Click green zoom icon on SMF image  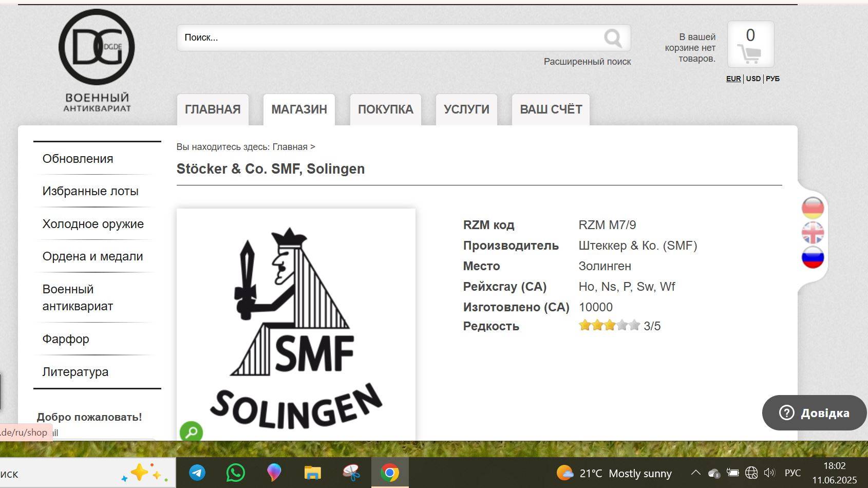coord(191,431)
